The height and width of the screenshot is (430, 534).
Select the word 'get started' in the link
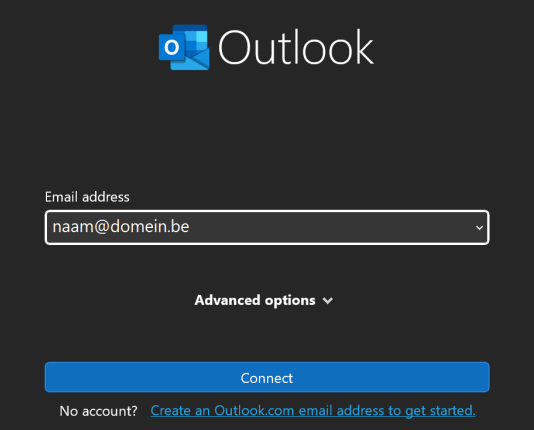[x=440, y=411]
